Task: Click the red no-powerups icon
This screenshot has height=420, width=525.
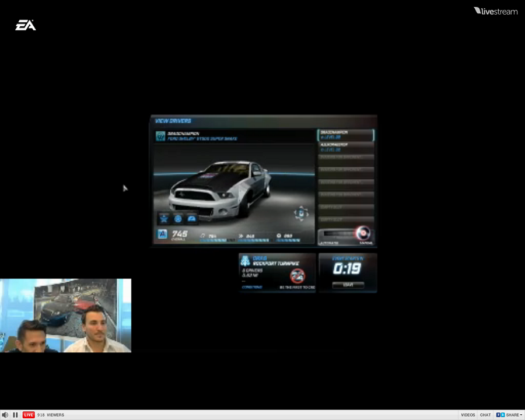Action: (297, 276)
